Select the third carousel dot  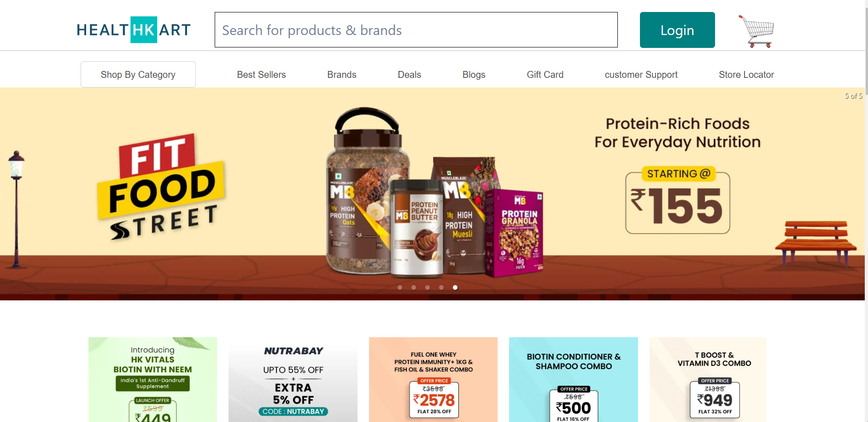[x=428, y=287]
